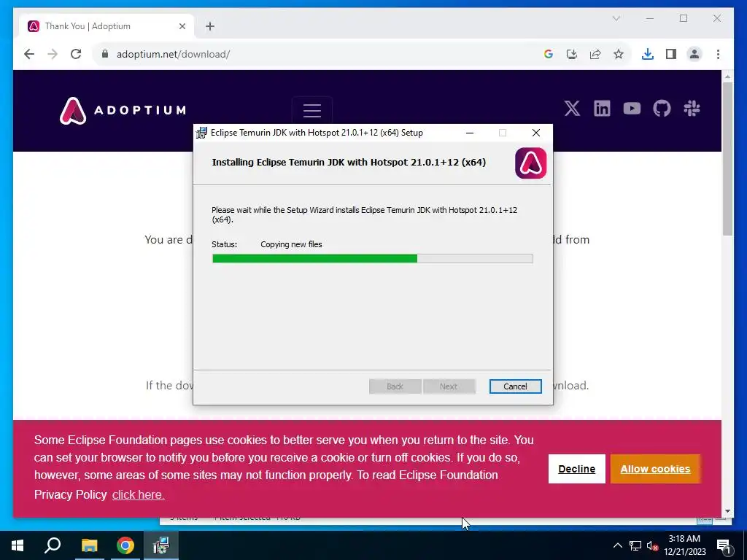Open privacy policy 'click here' link
747x560 pixels.
138,495
